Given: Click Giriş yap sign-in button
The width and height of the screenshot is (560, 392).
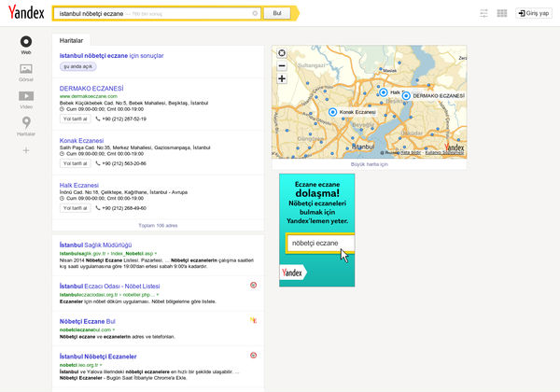Looking at the screenshot, I should pos(534,13).
